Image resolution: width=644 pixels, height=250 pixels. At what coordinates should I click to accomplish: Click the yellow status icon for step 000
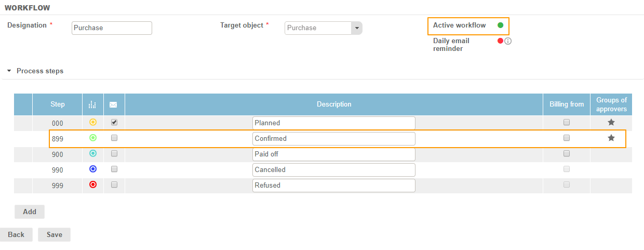pos(93,122)
